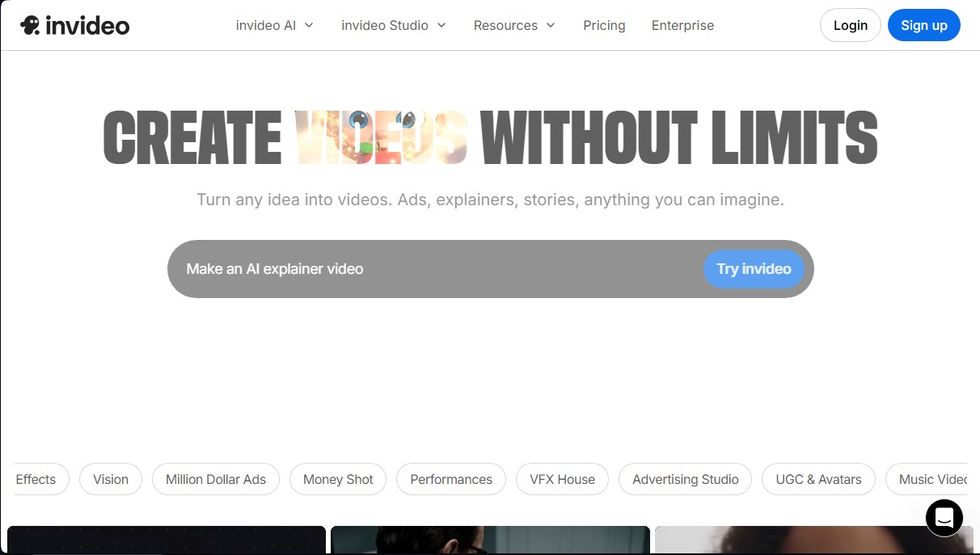Select the Performances category chip

coord(451,479)
